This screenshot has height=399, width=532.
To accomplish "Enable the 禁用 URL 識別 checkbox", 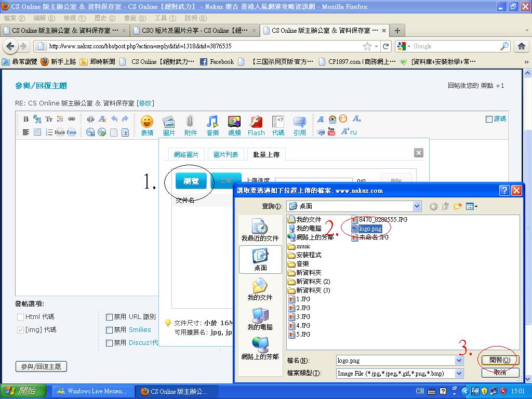I will (x=109, y=317).
